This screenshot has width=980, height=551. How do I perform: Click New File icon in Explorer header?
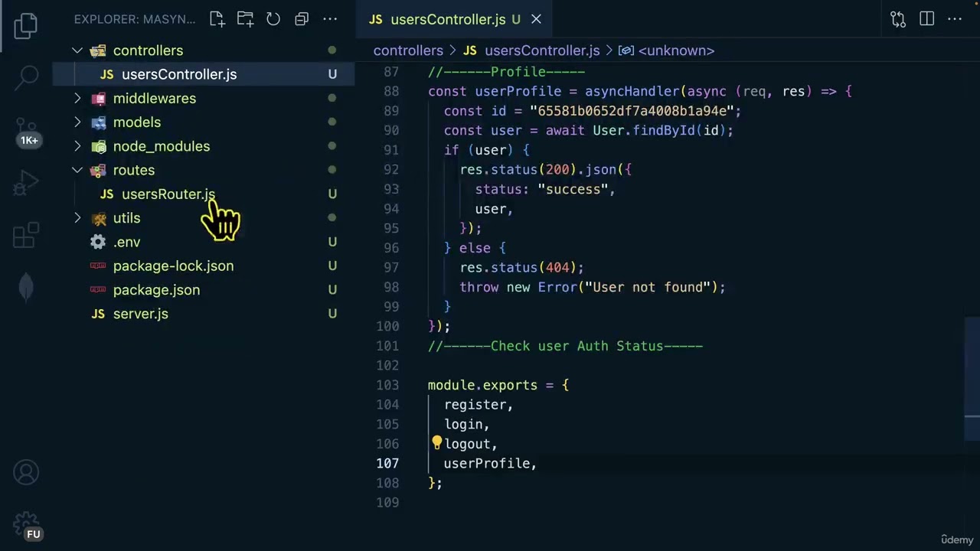tap(217, 19)
